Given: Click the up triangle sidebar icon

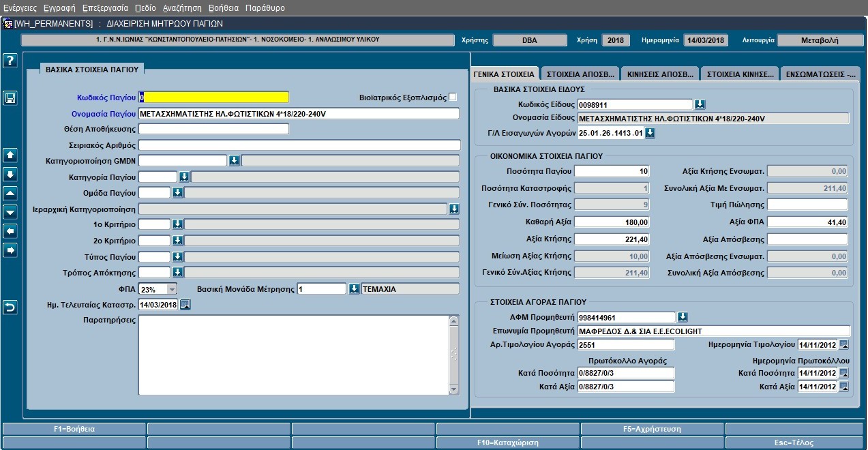Looking at the screenshot, I should [10, 193].
